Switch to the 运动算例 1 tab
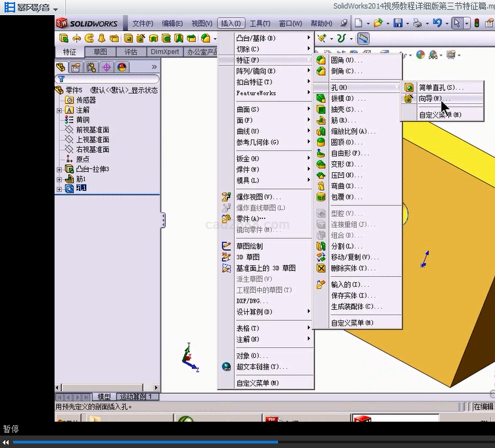 coord(137,397)
